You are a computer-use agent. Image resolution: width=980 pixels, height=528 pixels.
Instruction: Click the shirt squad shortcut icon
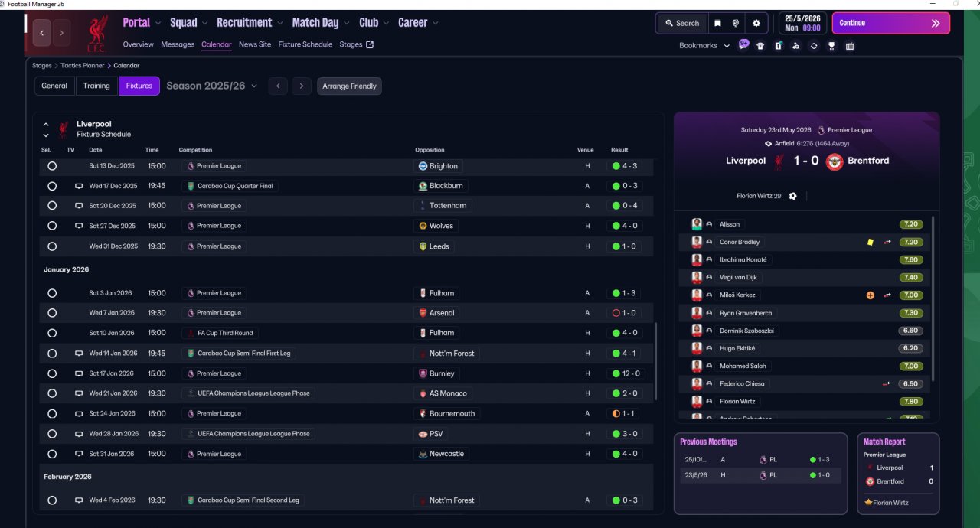click(760, 46)
